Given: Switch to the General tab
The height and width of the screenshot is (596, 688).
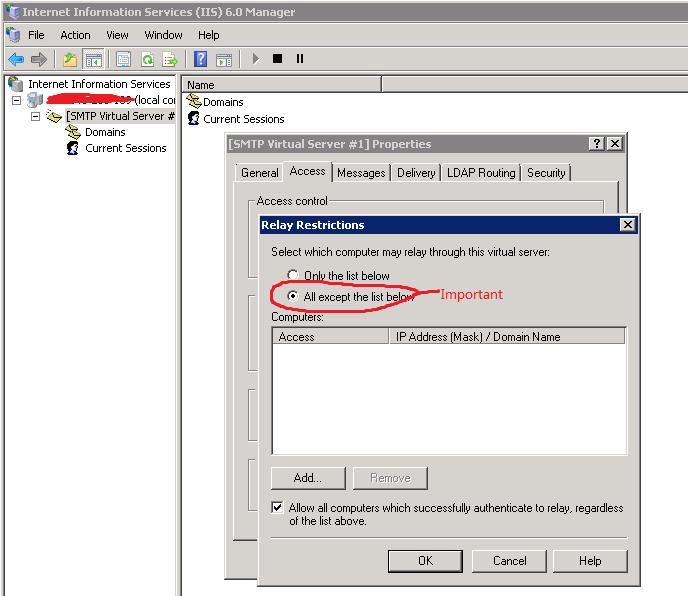Looking at the screenshot, I should click(x=259, y=173).
